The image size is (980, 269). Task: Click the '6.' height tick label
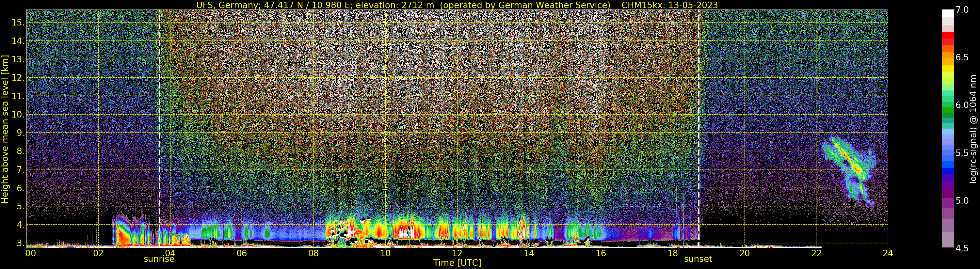coord(21,188)
